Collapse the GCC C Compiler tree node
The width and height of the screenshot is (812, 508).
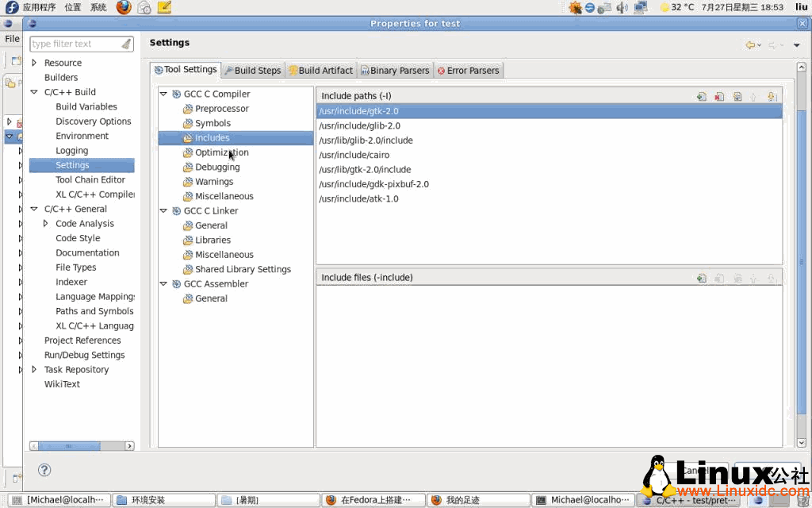(163, 93)
